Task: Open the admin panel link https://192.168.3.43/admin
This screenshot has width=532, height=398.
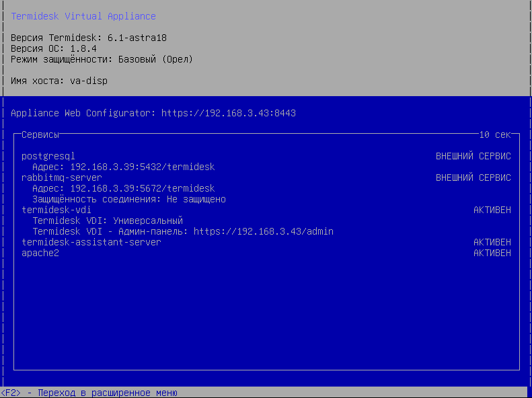Action: (x=264, y=231)
